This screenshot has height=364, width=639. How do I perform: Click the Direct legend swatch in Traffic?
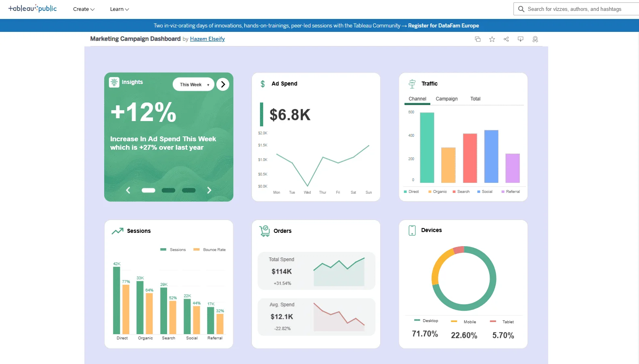tap(405, 192)
